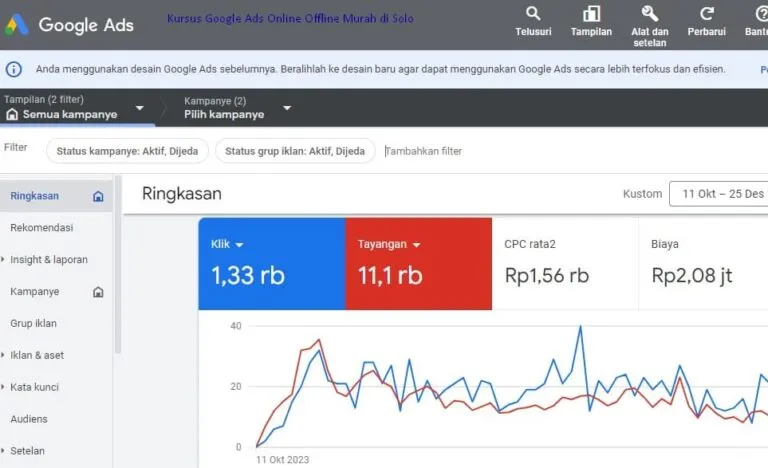
Task: Click Status grup iklan: Aktif, Dijeda filter chip
Action: tap(295, 151)
